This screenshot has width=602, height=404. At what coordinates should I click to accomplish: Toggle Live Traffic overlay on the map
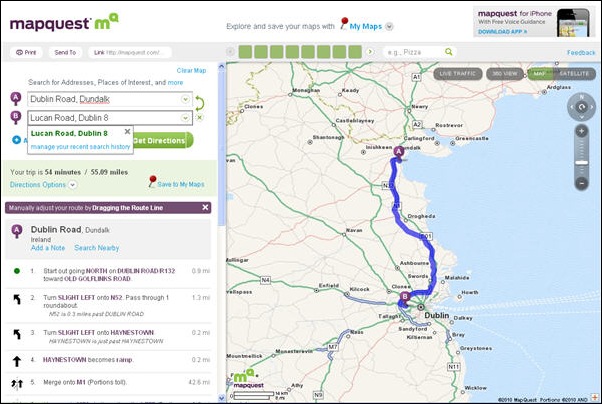pos(458,73)
